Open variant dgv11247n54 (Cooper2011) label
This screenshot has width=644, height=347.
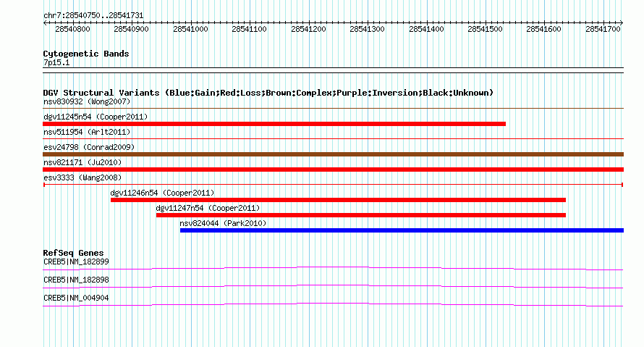(x=208, y=208)
